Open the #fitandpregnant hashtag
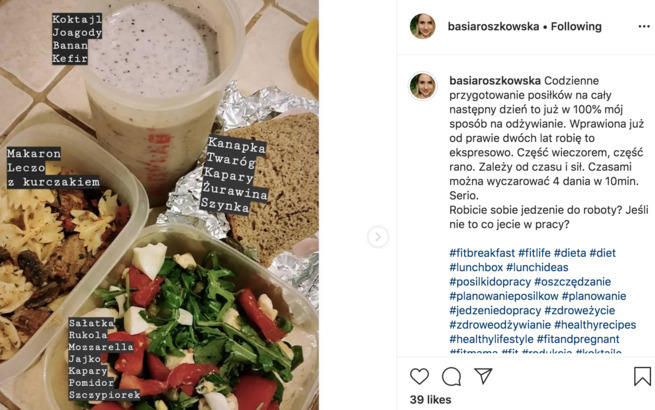The width and height of the screenshot is (655, 410). point(578,339)
